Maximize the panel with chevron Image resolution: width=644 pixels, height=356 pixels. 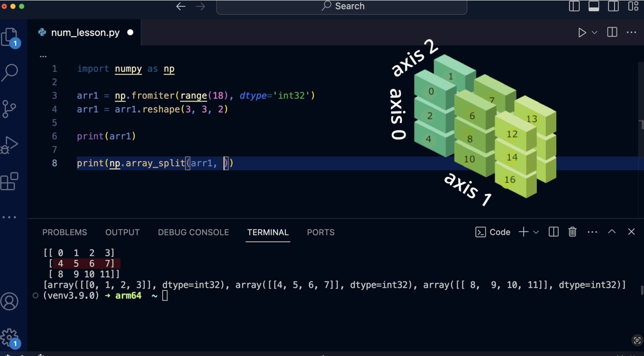612,232
